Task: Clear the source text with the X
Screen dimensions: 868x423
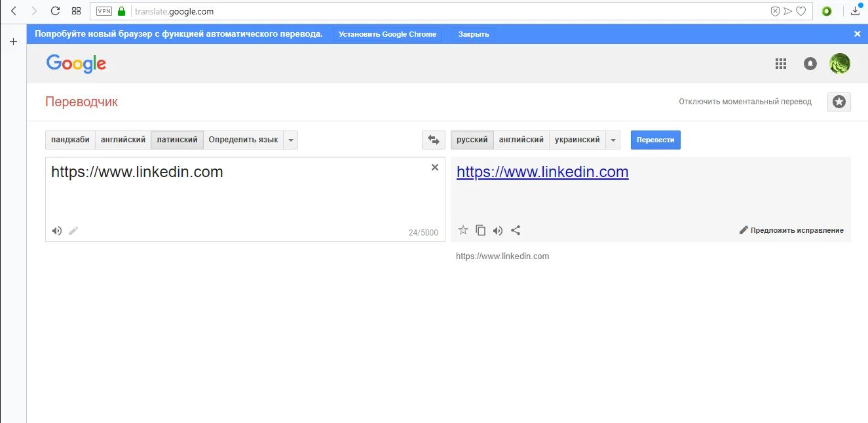Action: 434,167
